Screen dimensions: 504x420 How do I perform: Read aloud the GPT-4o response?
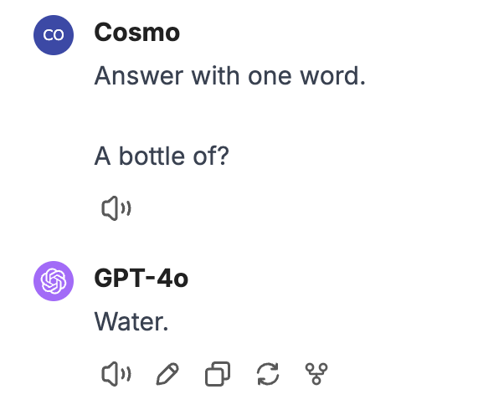[x=116, y=374]
